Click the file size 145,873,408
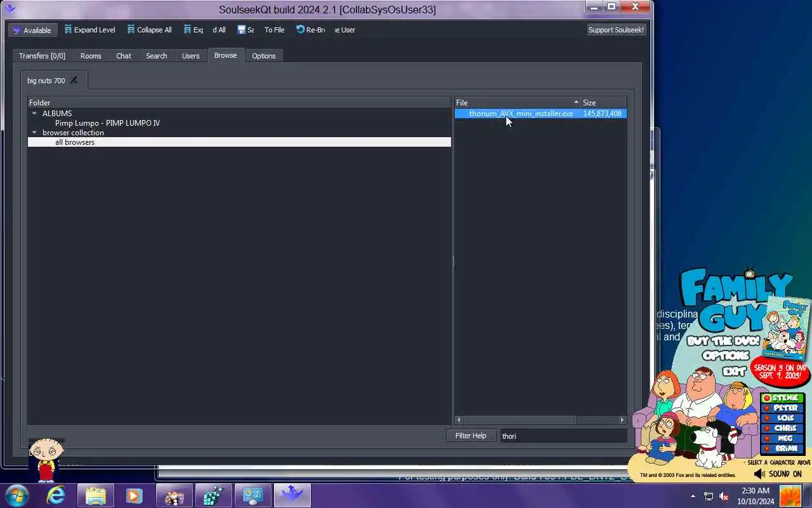This screenshot has height=508, width=812. click(602, 114)
